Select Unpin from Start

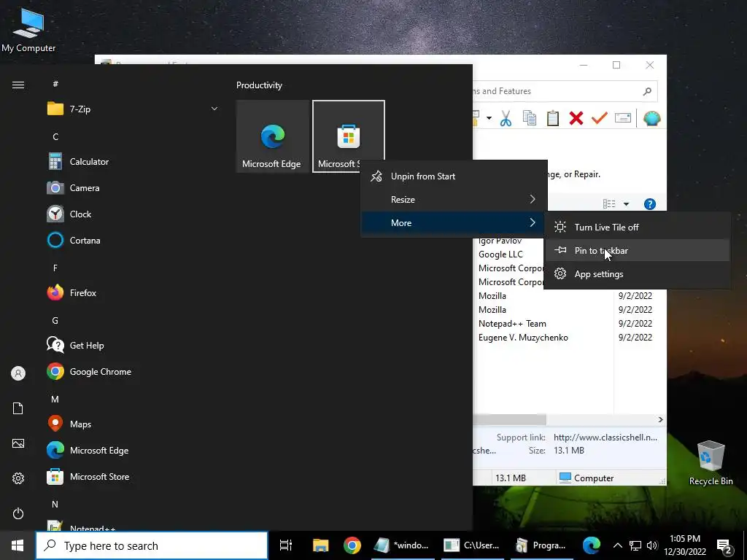[454, 176]
